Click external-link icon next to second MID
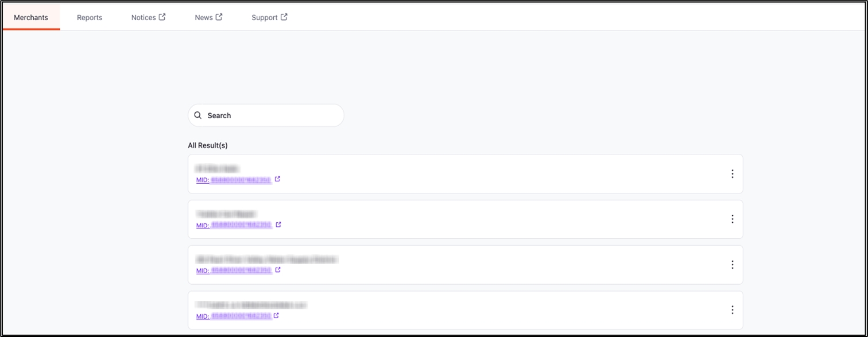 278,224
